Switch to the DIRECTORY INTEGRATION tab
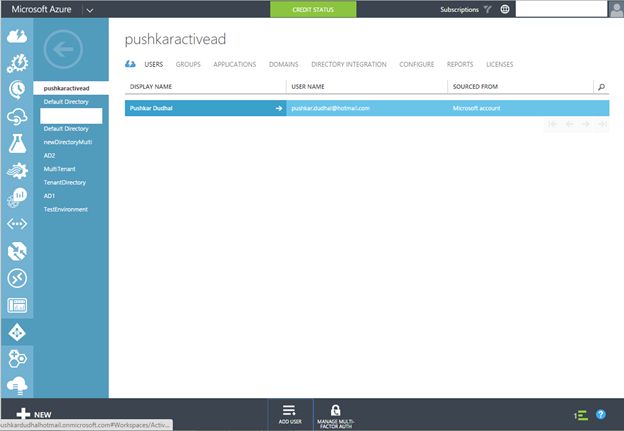 [349, 64]
